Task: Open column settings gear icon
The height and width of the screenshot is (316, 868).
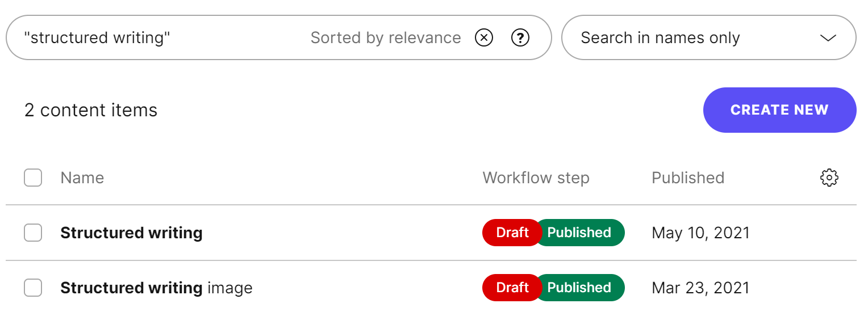Action: tap(829, 178)
